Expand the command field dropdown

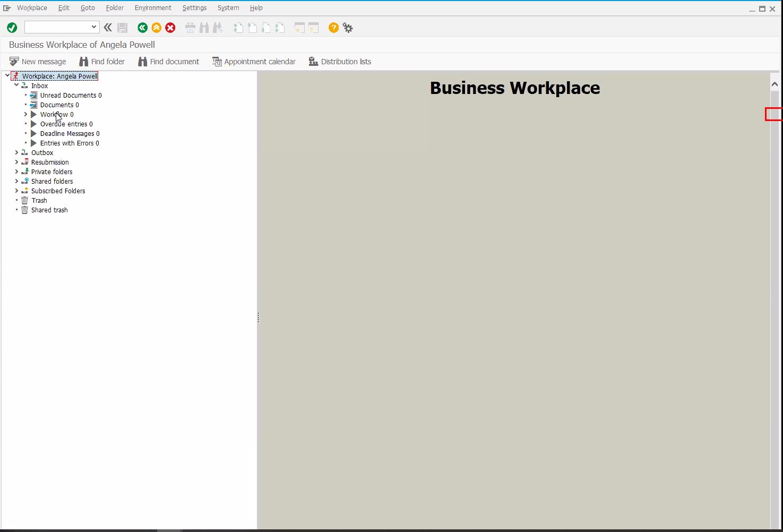tap(93, 27)
